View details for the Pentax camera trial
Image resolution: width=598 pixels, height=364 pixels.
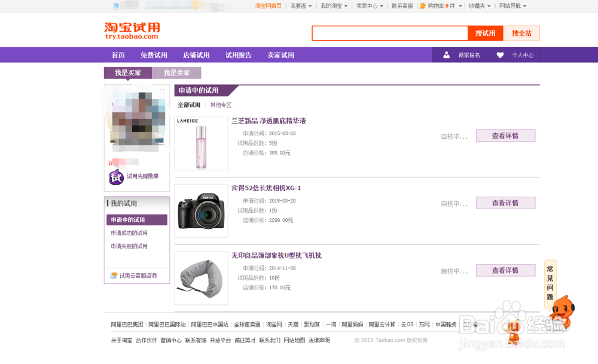(x=505, y=203)
